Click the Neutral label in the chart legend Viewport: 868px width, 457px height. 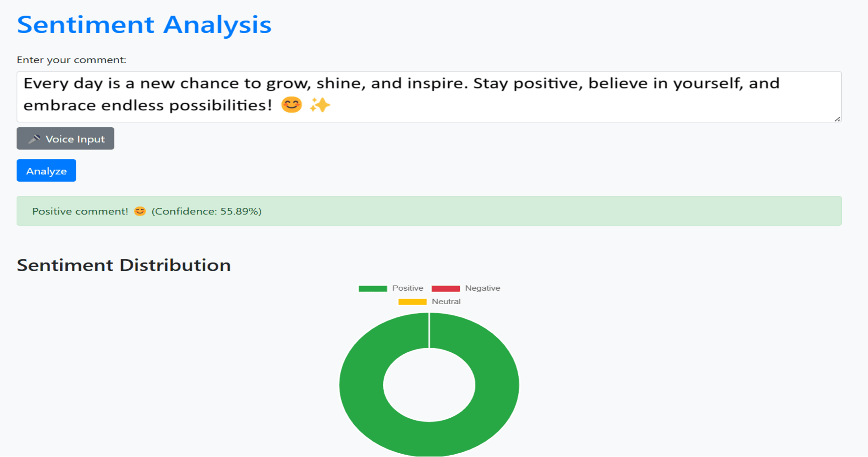pyautogui.click(x=446, y=301)
